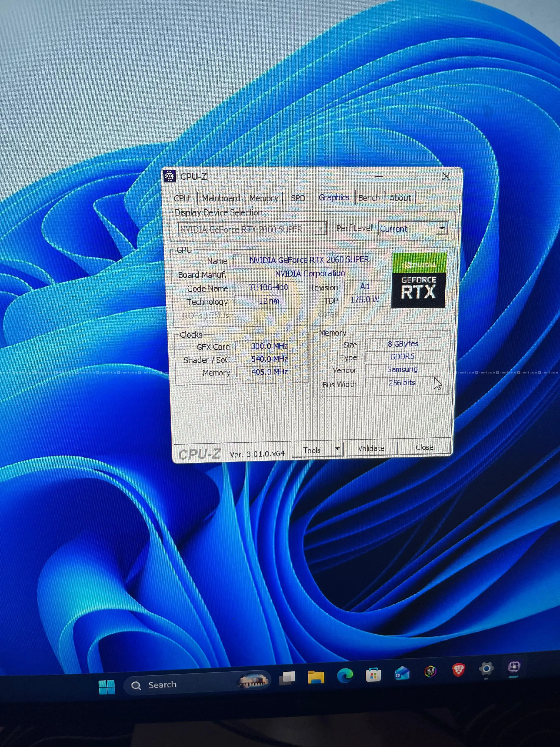Click the NVIDIA Corporation board manufacturer value
This screenshot has width=560, height=747.
click(x=309, y=273)
